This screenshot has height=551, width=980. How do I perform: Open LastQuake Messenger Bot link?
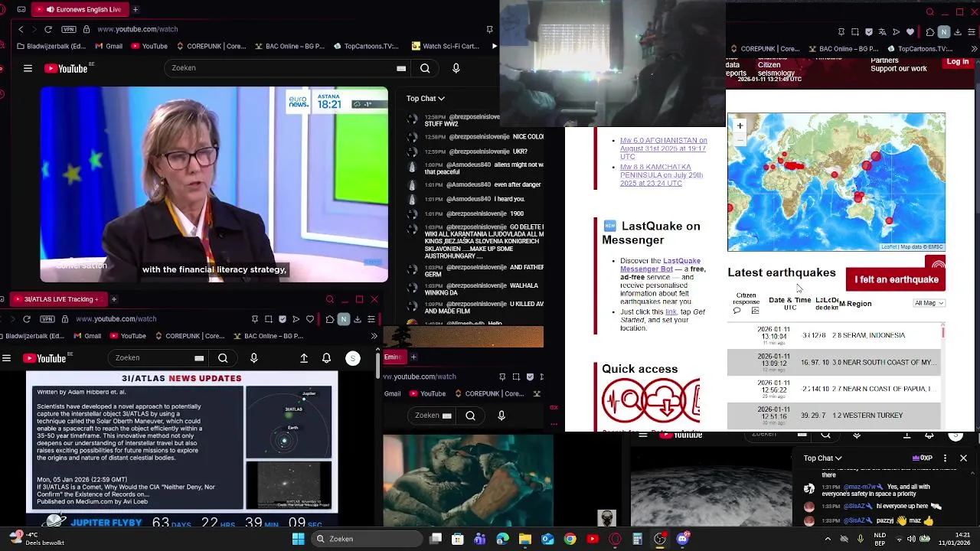(x=659, y=265)
